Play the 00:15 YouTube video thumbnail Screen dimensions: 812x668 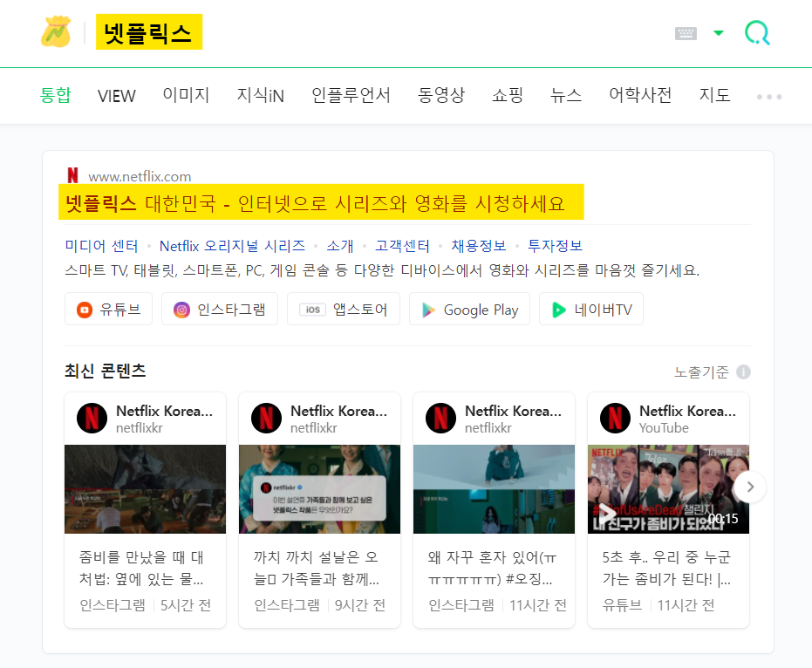[669, 489]
